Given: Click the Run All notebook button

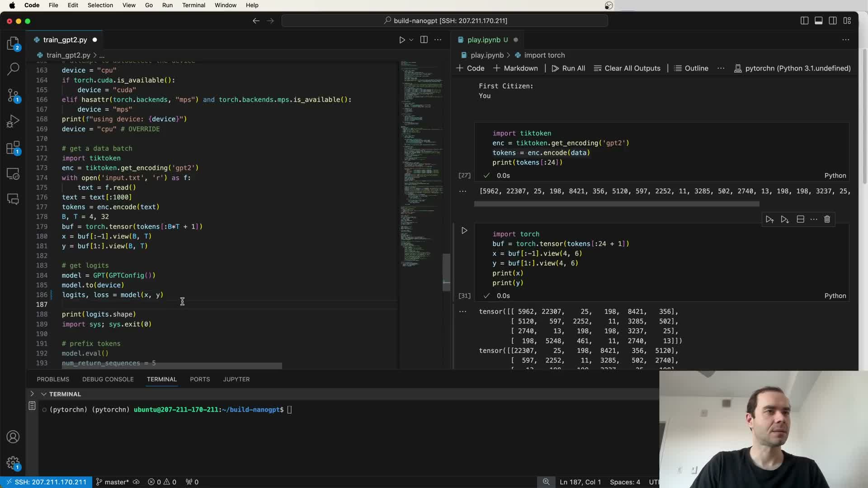Looking at the screenshot, I should (568, 68).
